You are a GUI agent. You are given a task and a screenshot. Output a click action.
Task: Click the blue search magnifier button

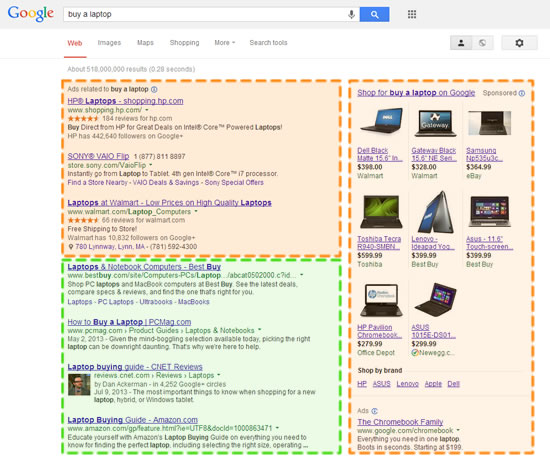pyautogui.click(x=374, y=14)
